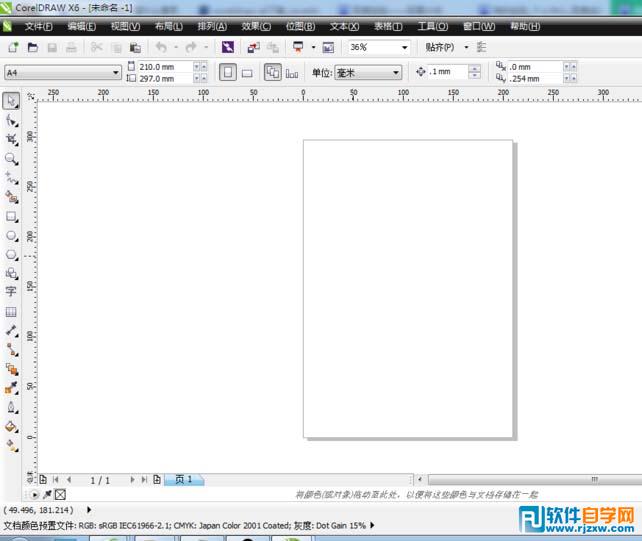The height and width of the screenshot is (541, 642).
Task: Click the horizontal scrollbar thumb
Action: (535, 479)
